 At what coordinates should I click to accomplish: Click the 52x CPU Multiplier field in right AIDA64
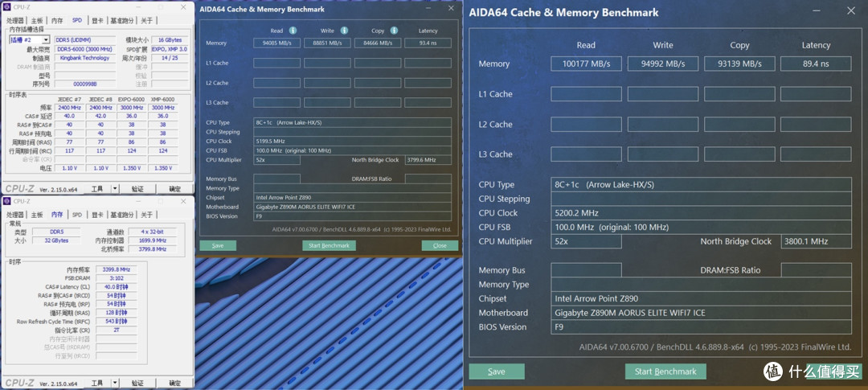click(x=586, y=241)
